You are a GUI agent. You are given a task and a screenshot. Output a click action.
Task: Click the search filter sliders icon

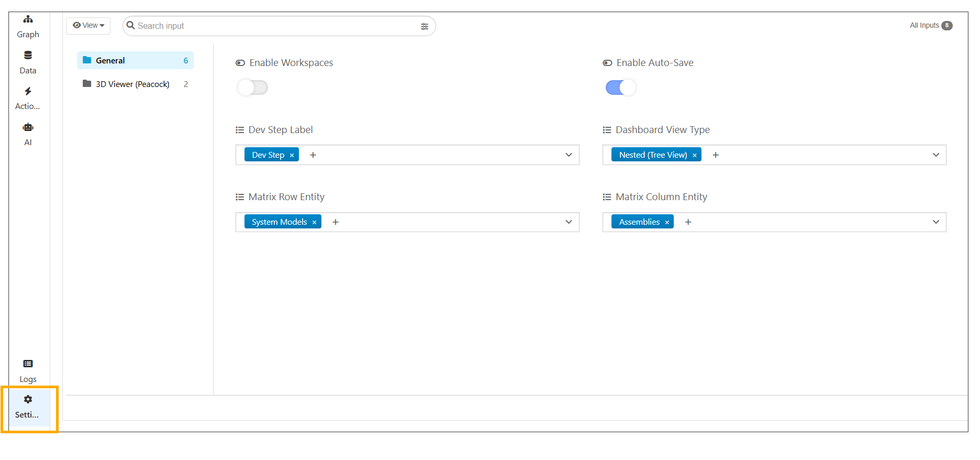click(x=424, y=26)
